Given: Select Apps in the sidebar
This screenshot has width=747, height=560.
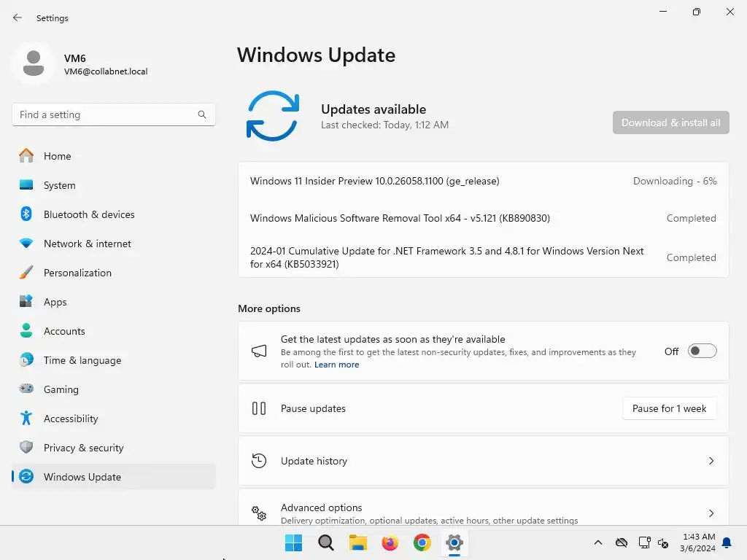Looking at the screenshot, I should click(x=114, y=301).
